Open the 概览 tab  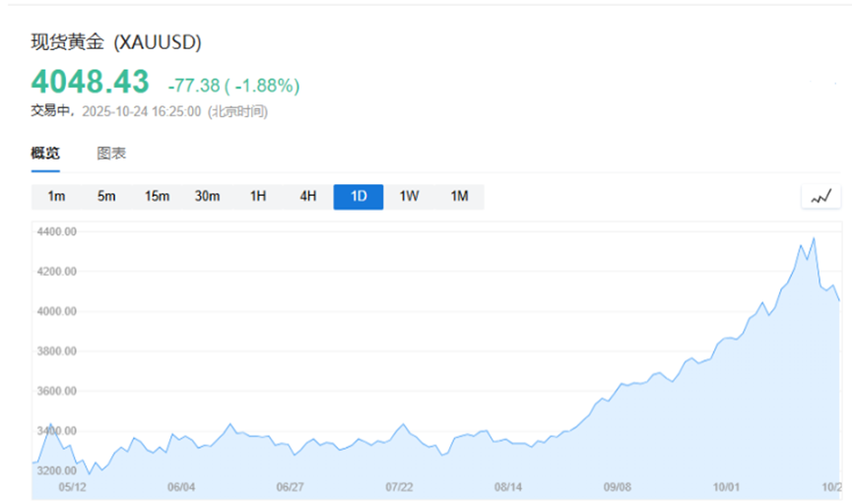click(45, 154)
